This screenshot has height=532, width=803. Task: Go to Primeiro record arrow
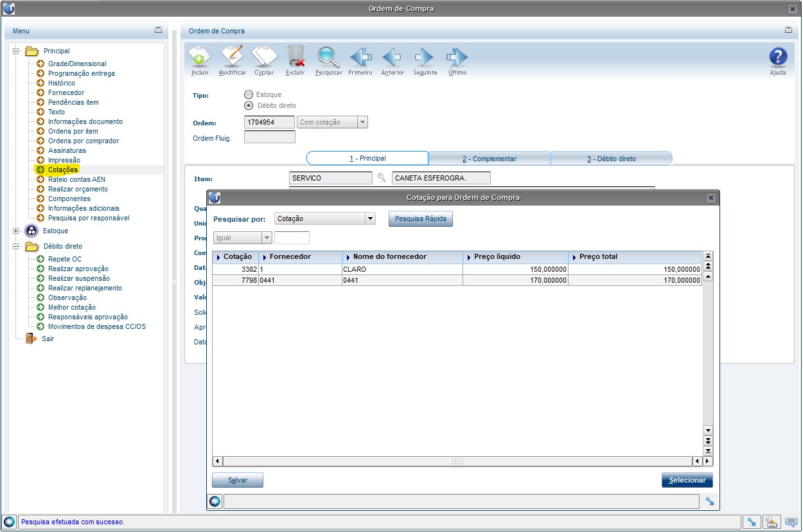point(360,57)
